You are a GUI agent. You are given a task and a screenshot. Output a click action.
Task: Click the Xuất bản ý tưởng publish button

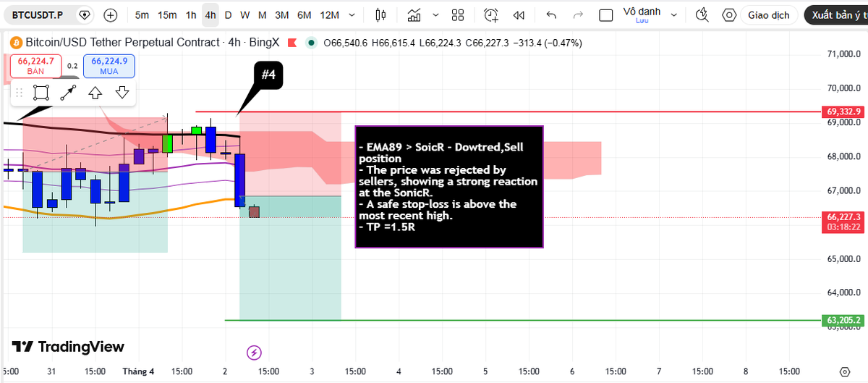tap(835, 14)
